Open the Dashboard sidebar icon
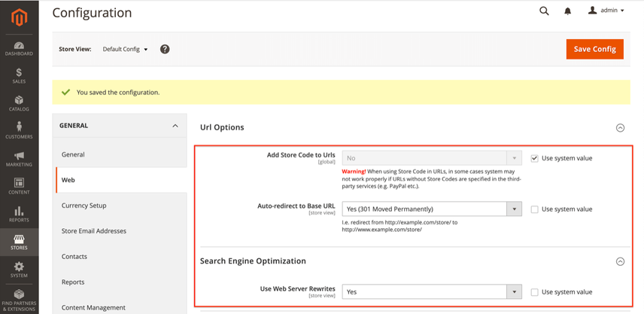644x314 pixels. (x=19, y=48)
